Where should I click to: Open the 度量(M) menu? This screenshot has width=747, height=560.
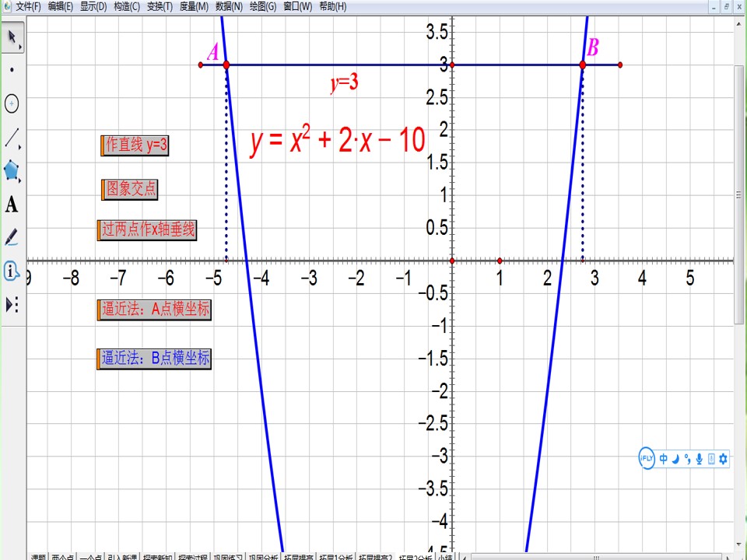(x=194, y=7)
